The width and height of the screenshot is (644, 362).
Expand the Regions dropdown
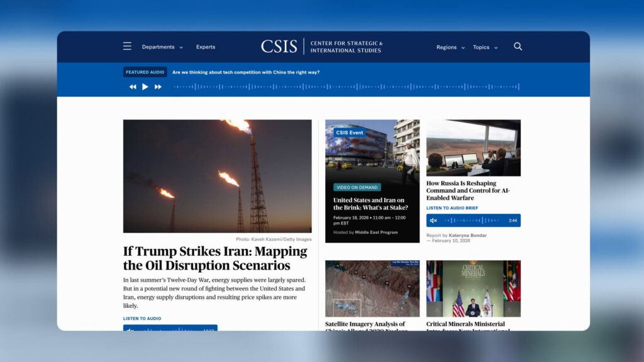[x=450, y=47]
